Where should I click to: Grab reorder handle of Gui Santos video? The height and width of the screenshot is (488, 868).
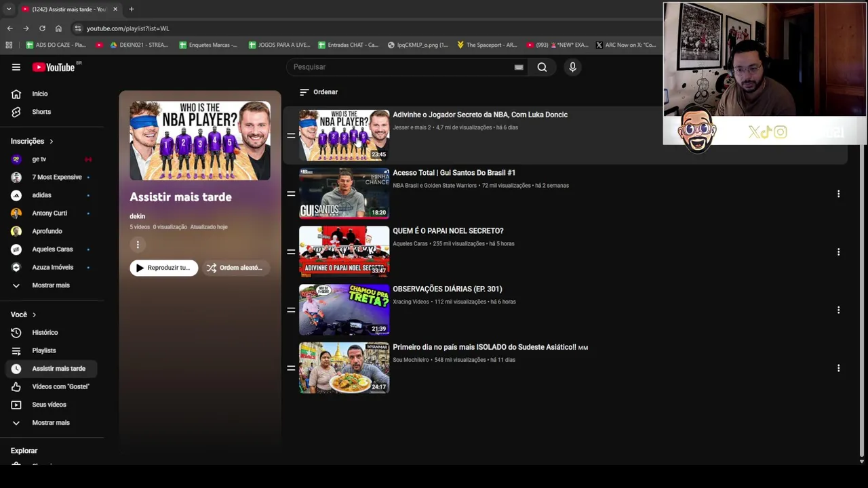tap(291, 194)
